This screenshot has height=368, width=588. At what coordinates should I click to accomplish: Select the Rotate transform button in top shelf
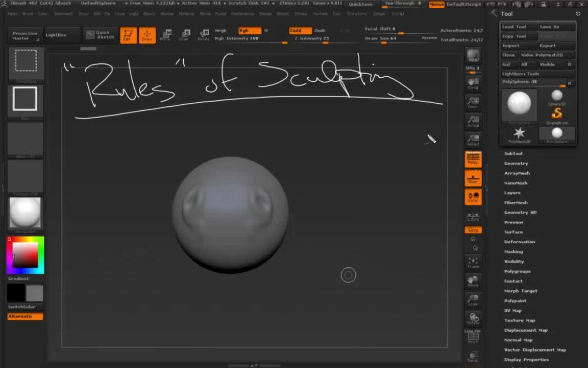[x=204, y=35]
